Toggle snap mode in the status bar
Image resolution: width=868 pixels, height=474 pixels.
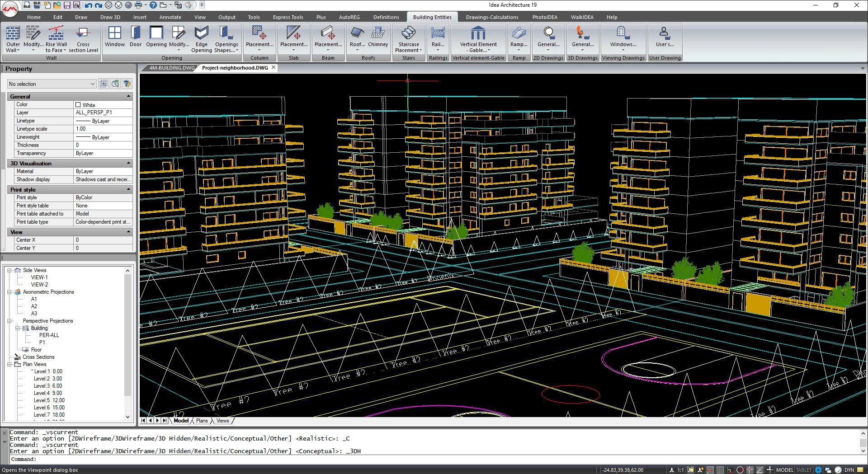click(710, 470)
